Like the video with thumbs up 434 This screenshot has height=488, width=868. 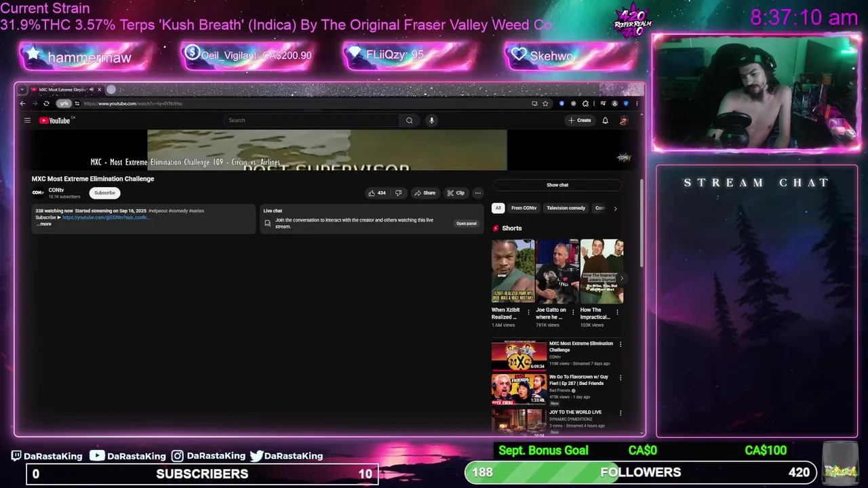(377, 193)
